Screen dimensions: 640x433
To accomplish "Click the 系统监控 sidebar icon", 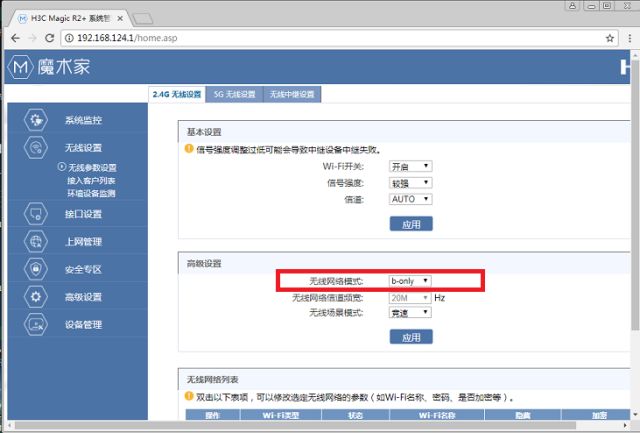I will [x=35, y=121].
